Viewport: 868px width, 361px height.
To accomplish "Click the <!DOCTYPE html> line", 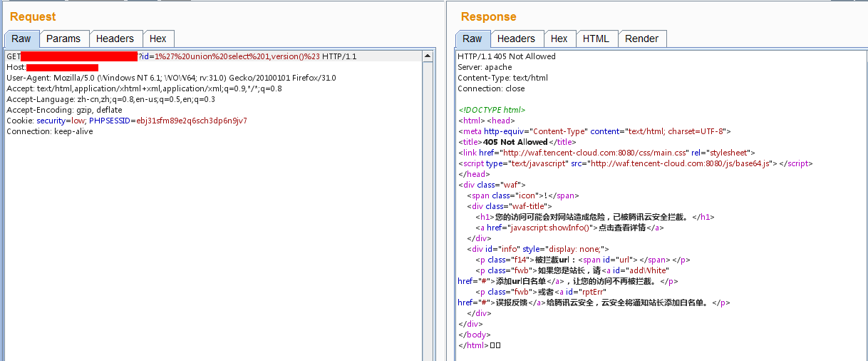I will (x=492, y=110).
